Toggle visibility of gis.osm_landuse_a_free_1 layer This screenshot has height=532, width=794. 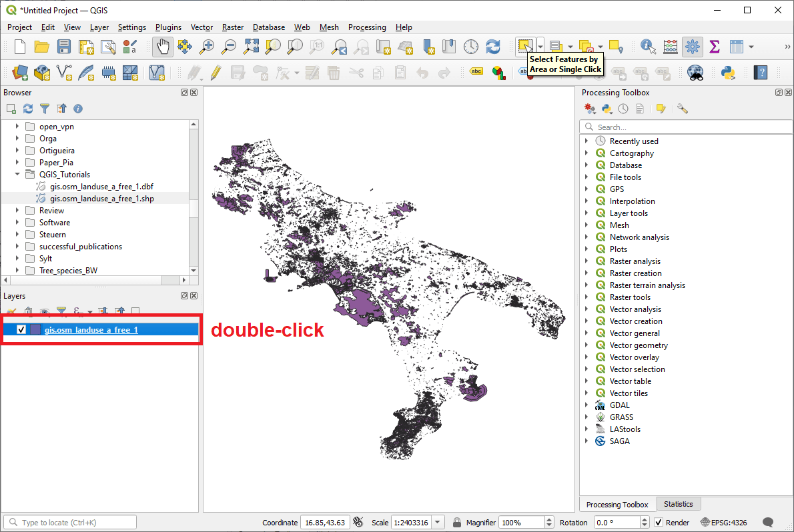pyautogui.click(x=21, y=329)
